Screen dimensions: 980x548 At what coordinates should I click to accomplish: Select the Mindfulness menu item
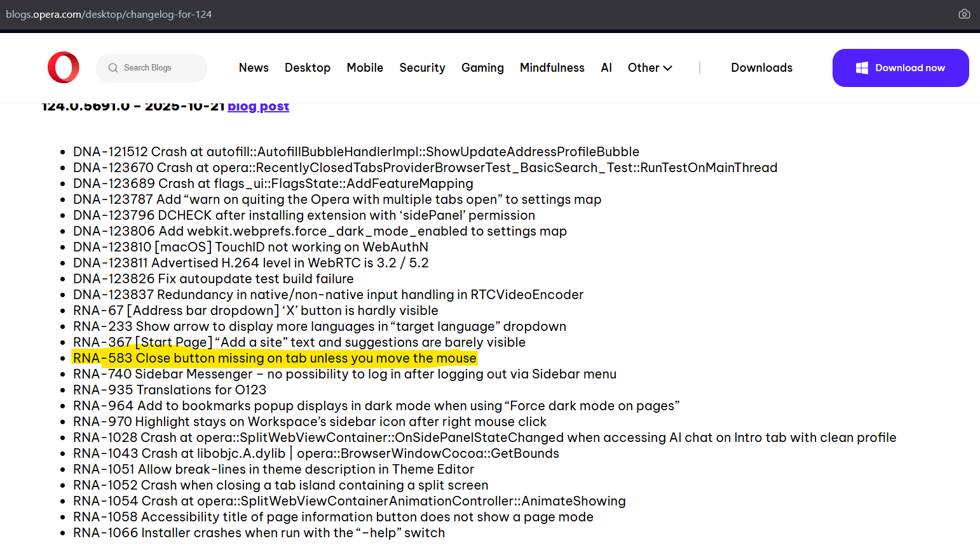[552, 68]
